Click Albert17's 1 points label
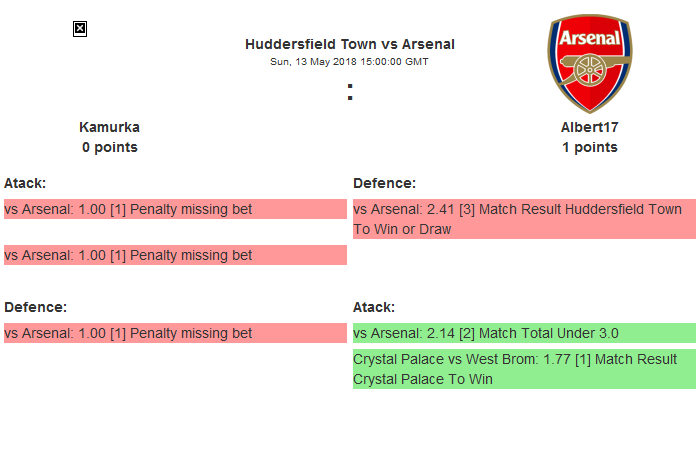Screen dimensions: 700x460 pyautogui.click(x=589, y=147)
